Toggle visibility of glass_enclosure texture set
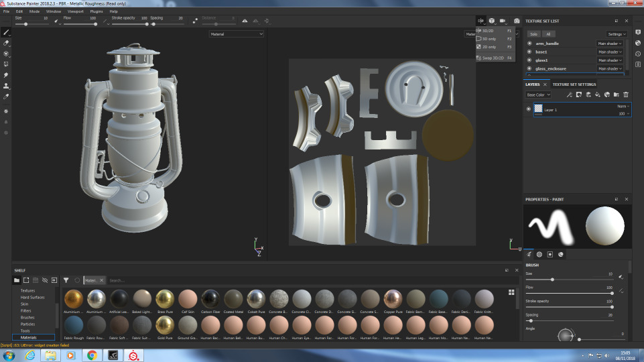644x362 pixels. point(529,68)
